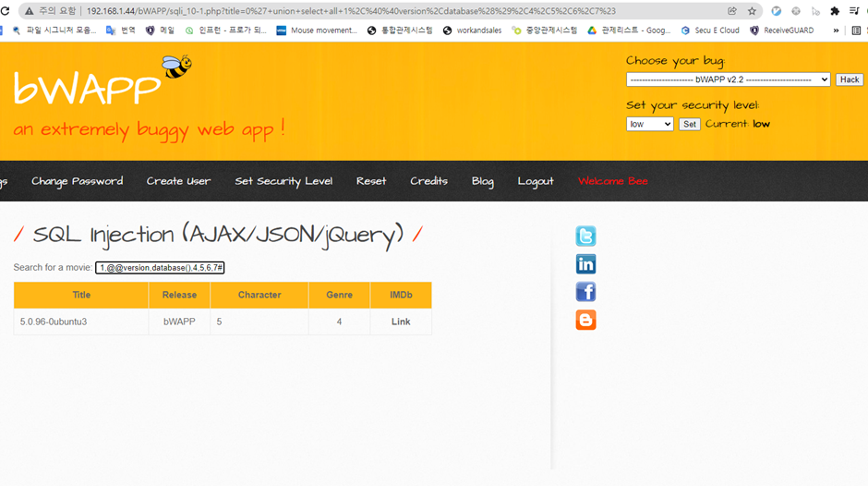Open the 인프런 bookmark
Screen dimensions: 868x486
click(x=225, y=30)
